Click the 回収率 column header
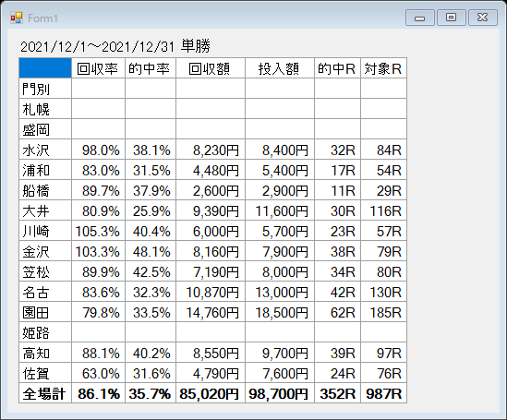The image size is (507, 420). click(x=98, y=68)
